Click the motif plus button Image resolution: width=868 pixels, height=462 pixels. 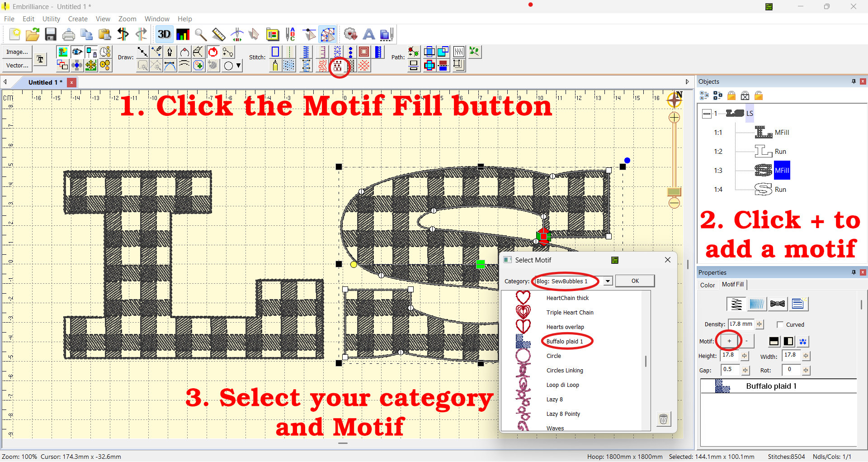click(x=729, y=341)
